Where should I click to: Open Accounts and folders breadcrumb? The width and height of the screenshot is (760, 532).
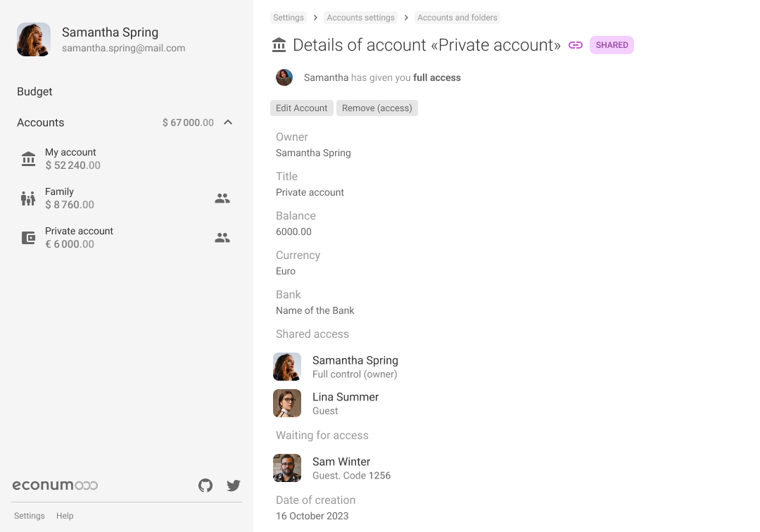[x=457, y=18]
